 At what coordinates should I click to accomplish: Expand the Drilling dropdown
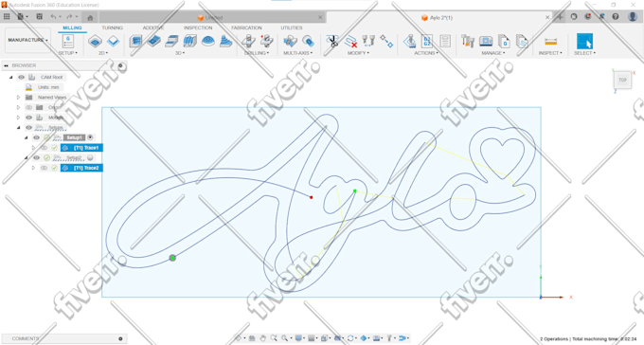pyautogui.click(x=257, y=53)
